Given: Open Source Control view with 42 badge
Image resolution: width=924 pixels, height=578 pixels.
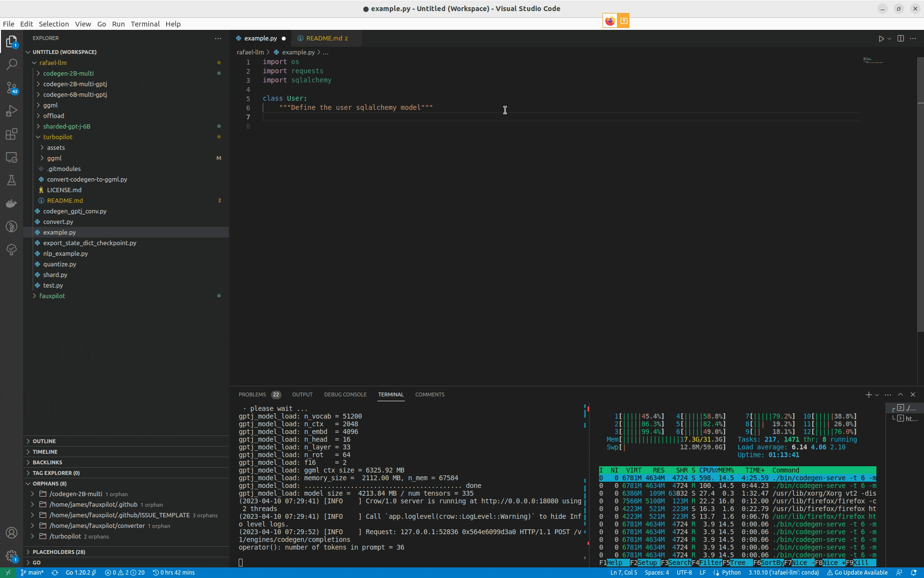Looking at the screenshot, I should click(x=12, y=88).
